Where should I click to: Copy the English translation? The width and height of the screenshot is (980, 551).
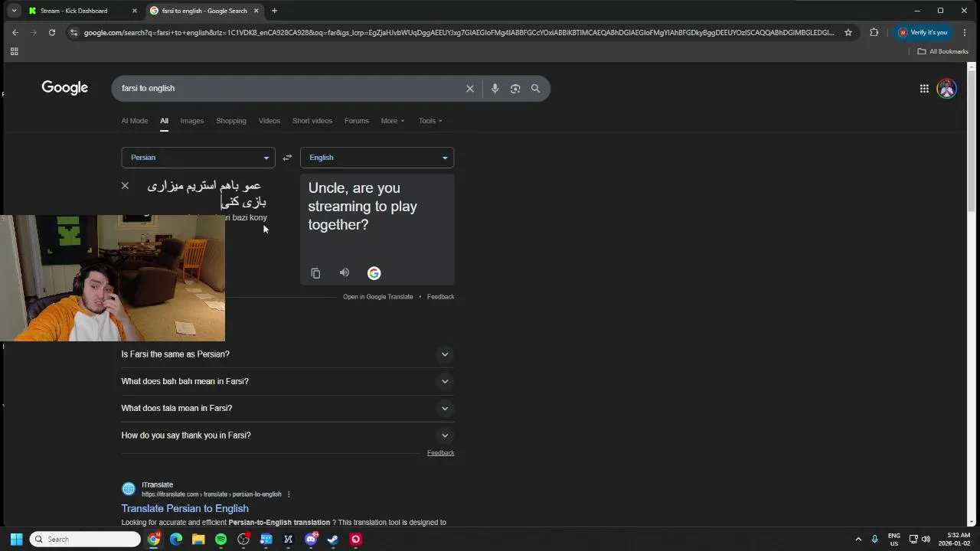tap(315, 273)
